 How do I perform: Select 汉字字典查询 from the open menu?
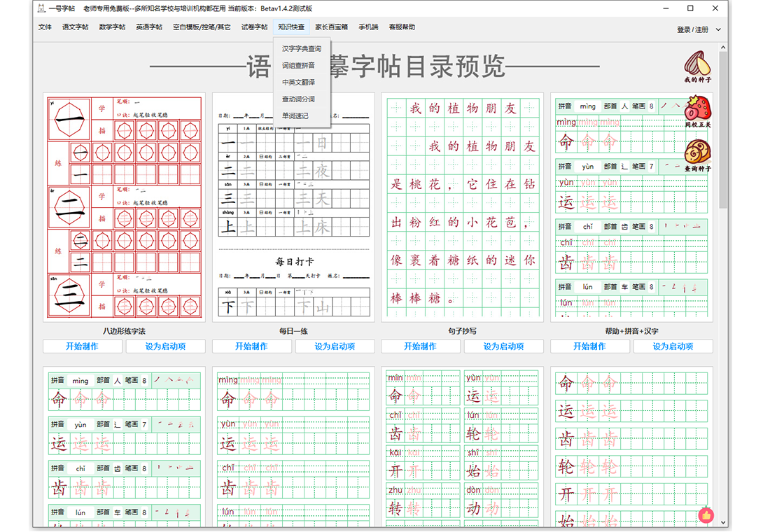[301, 49]
